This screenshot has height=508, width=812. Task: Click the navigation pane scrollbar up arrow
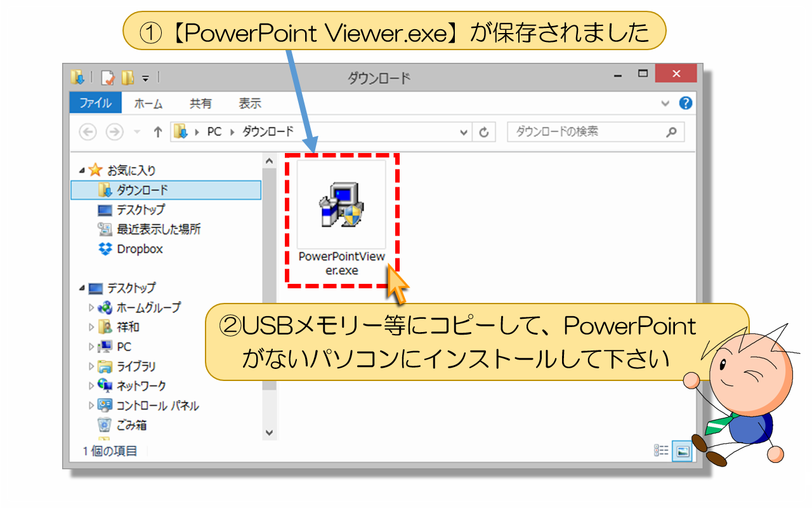pos(269,161)
